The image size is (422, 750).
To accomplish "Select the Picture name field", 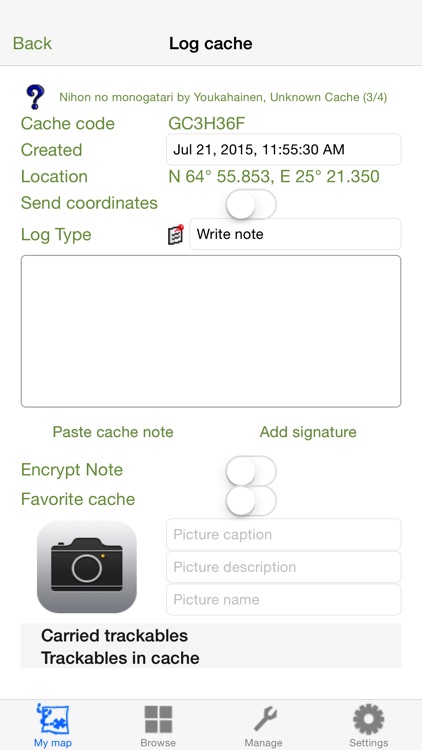I will [x=284, y=599].
